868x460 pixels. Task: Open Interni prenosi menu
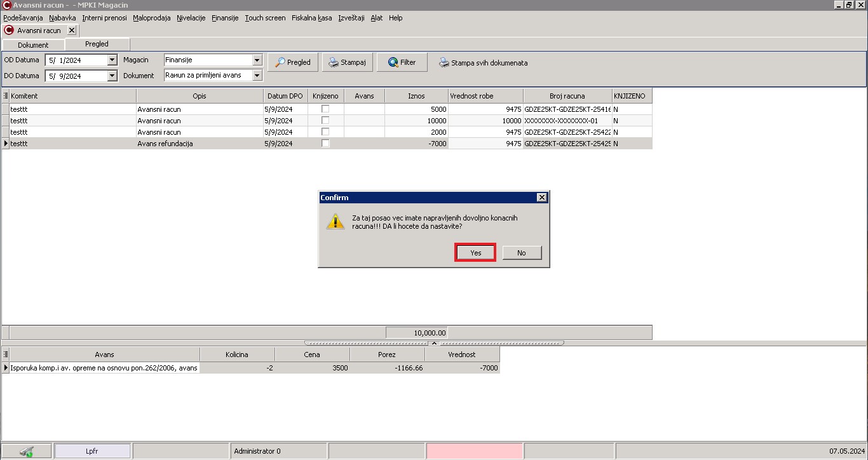point(104,18)
